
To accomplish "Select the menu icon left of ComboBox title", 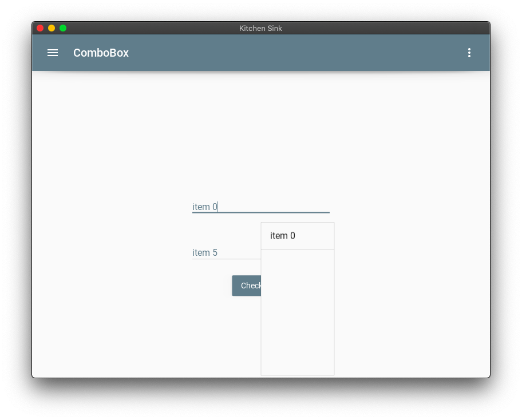I will tap(52, 53).
